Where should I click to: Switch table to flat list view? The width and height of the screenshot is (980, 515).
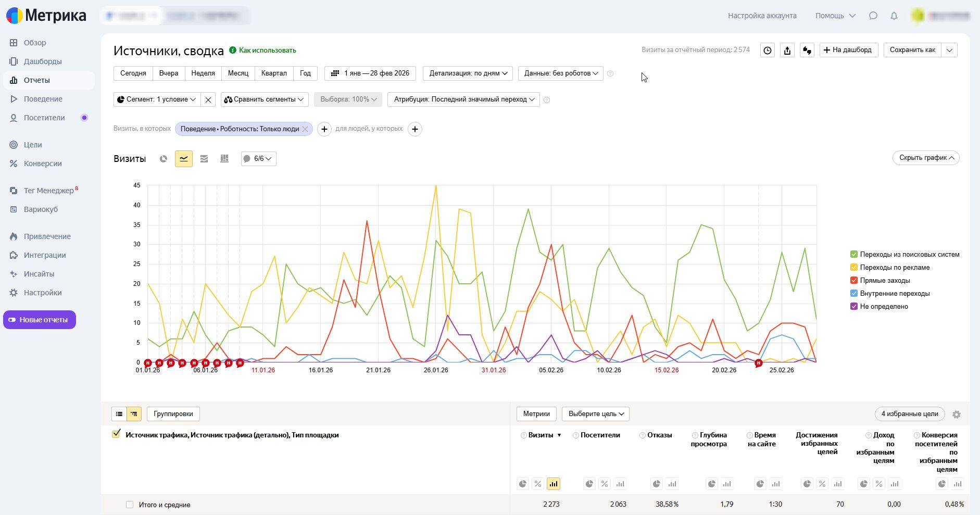point(119,414)
